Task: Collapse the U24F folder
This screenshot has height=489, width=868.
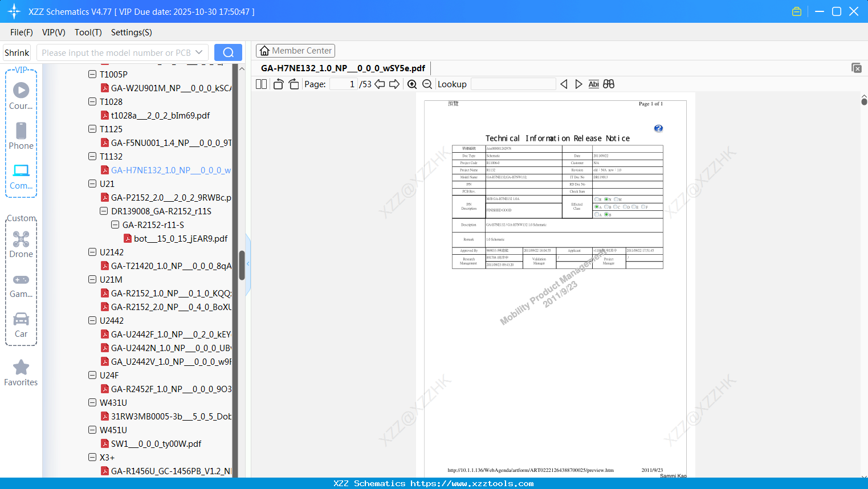Action: coord(92,375)
